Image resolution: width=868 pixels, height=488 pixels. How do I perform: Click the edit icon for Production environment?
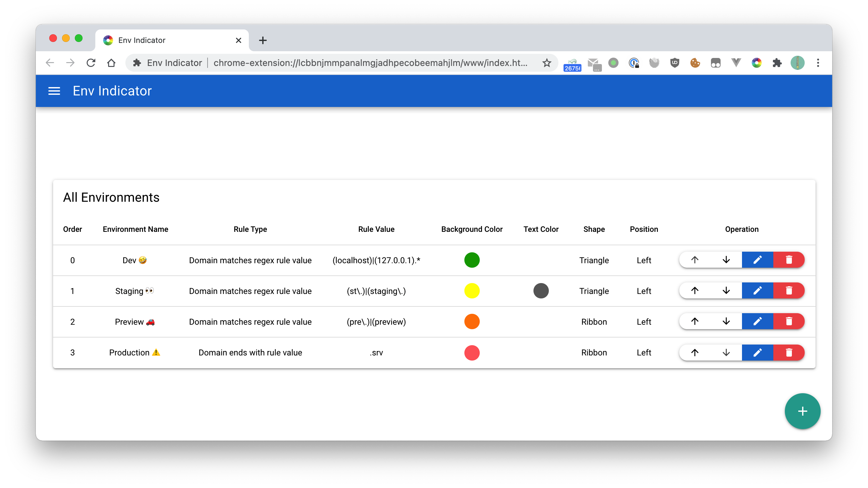pyautogui.click(x=757, y=352)
